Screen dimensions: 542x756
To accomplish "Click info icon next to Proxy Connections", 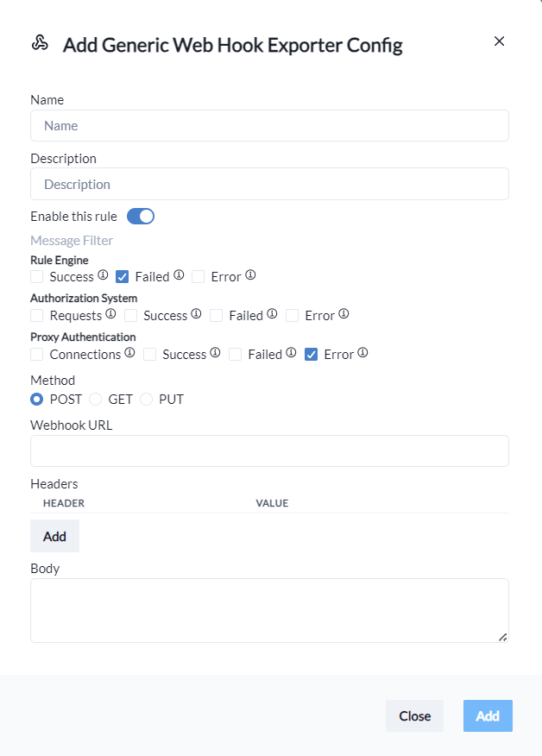I will click(x=129, y=353).
